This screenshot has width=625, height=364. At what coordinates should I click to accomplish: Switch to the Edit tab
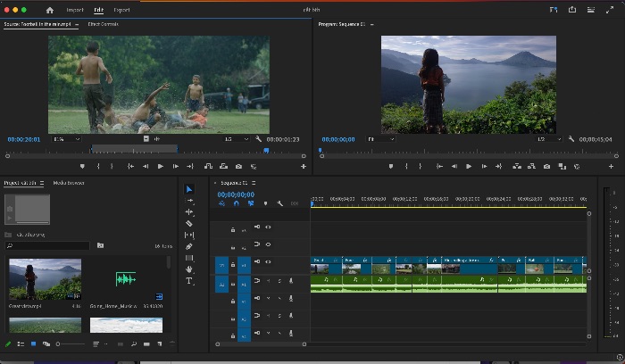[98, 10]
